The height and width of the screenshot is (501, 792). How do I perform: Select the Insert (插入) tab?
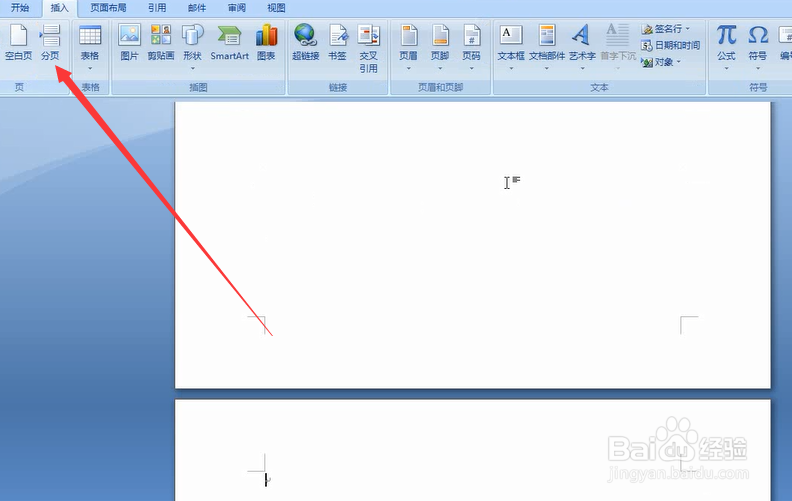click(59, 8)
